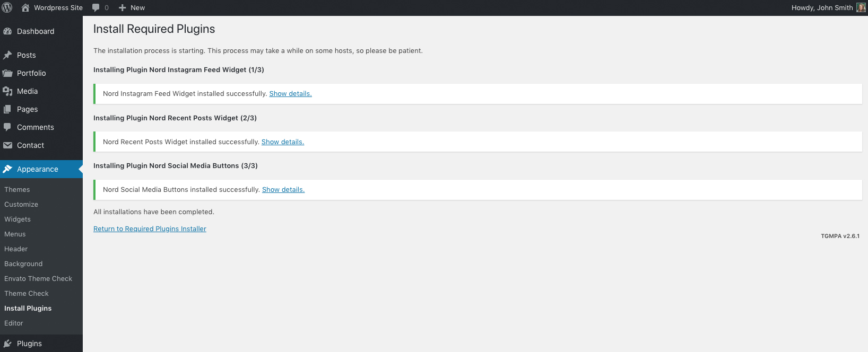This screenshot has height=352, width=868.
Task: Click the Install Required Plugins heading
Action: pyautogui.click(x=154, y=29)
